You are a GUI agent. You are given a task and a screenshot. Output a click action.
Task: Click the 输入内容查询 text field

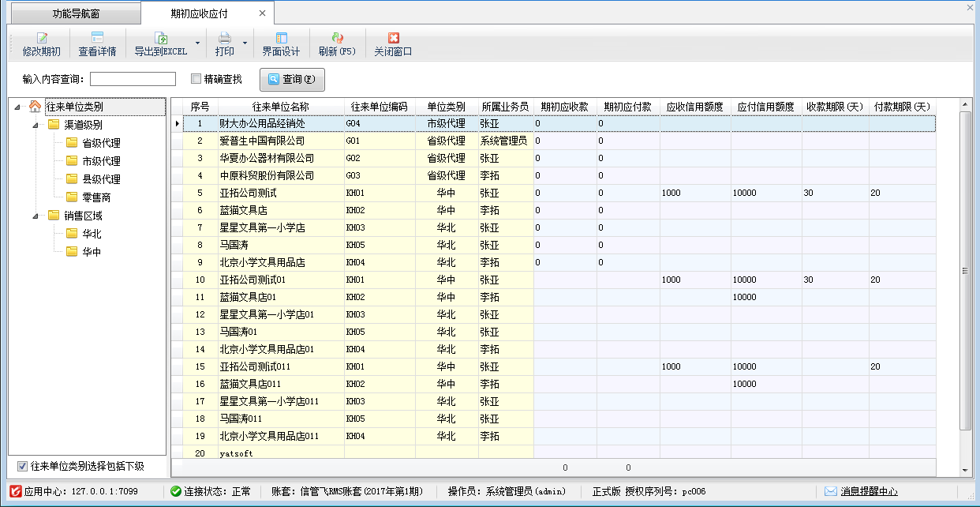point(133,79)
